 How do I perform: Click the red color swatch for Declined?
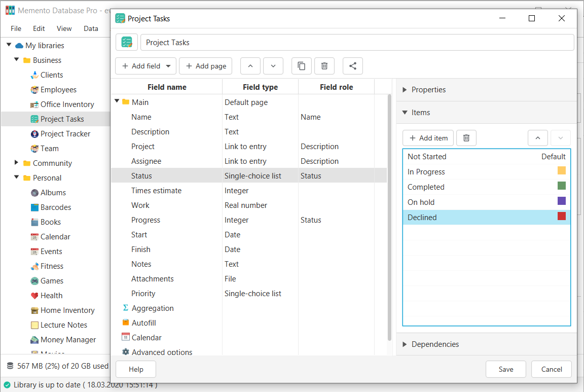point(561,217)
